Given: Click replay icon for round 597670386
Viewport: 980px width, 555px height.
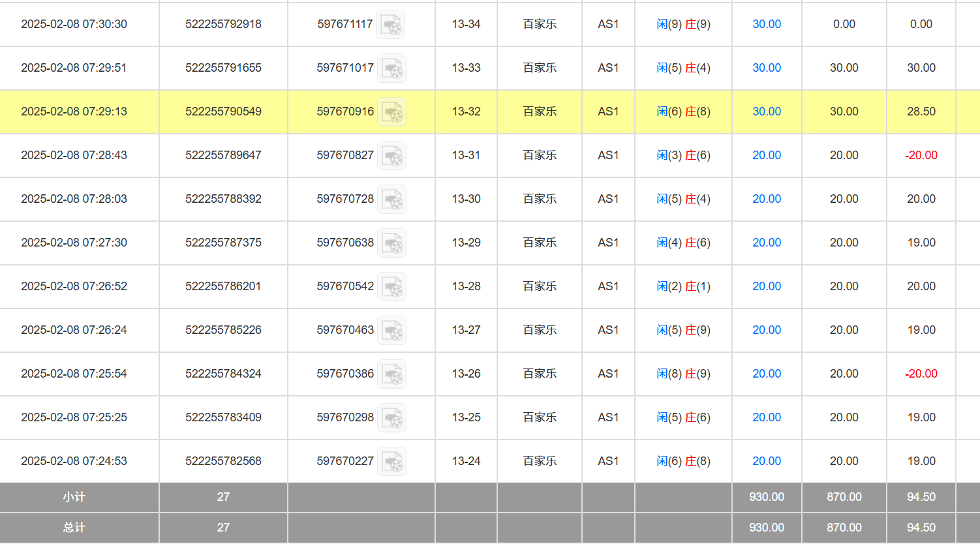Looking at the screenshot, I should (392, 374).
